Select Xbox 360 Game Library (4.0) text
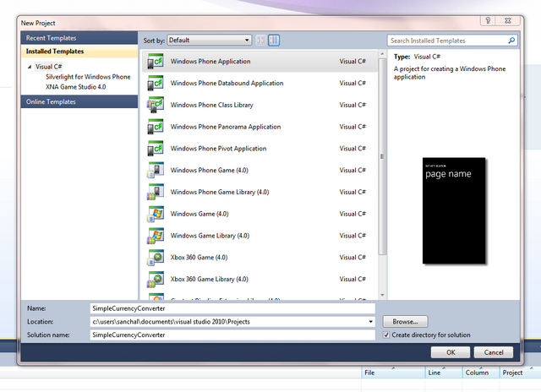 (x=210, y=280)
